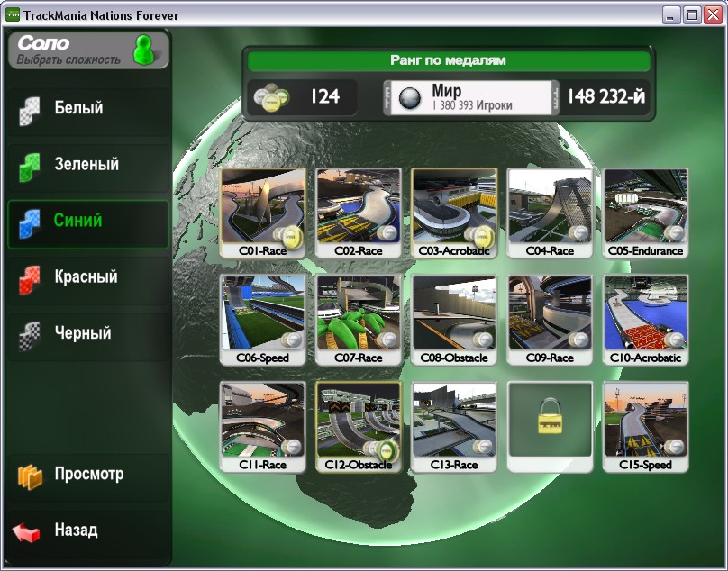
Task: Expand ranking zone arrow right of Мир
Action: (555, 97)
